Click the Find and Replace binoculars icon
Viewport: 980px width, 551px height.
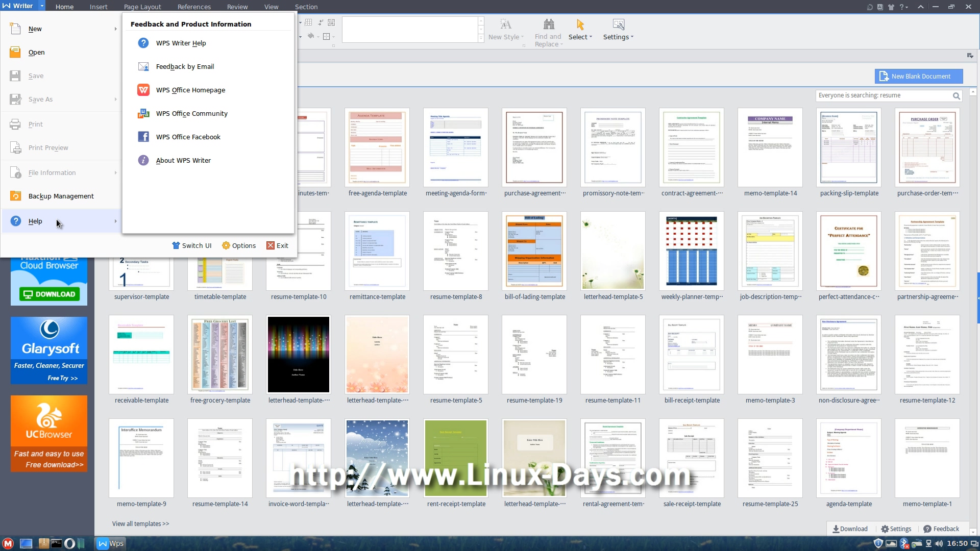coord(549,24)
